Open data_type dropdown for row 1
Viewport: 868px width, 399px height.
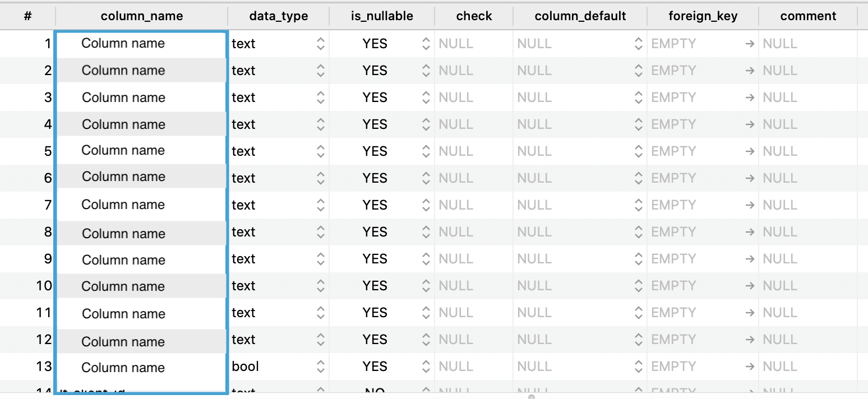pyautogui.click(x=320, y=44)
